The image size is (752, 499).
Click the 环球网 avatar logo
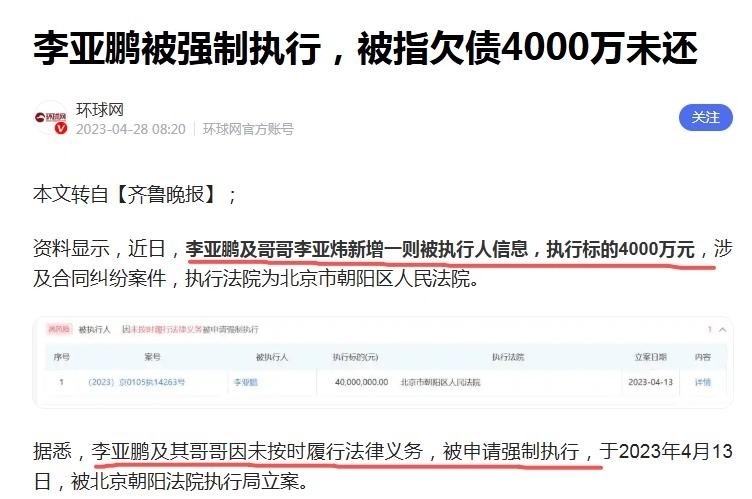pyautogui.click(x=50, y=118)
